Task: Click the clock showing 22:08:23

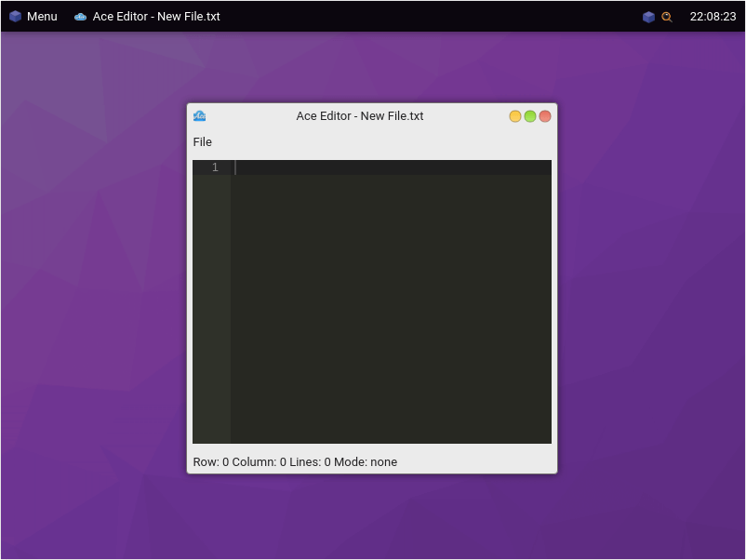Action: pyautogui.click(x=713, y=16)
